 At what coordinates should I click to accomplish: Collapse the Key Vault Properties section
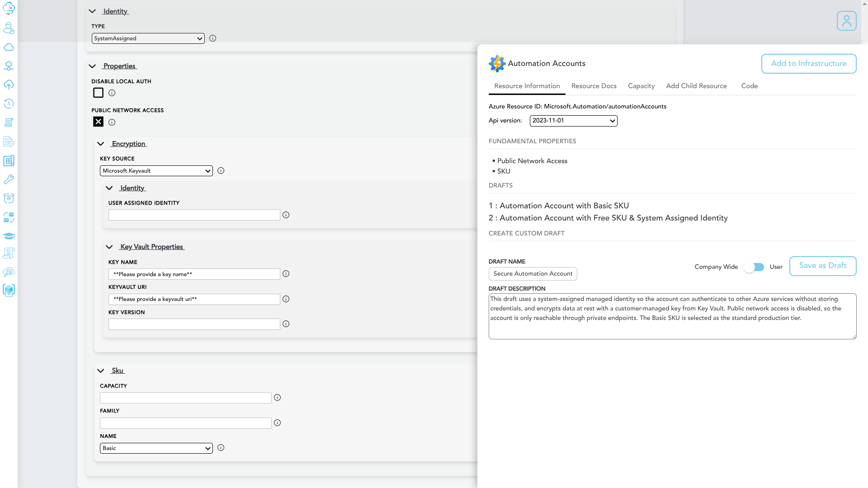tap(109, 247)
